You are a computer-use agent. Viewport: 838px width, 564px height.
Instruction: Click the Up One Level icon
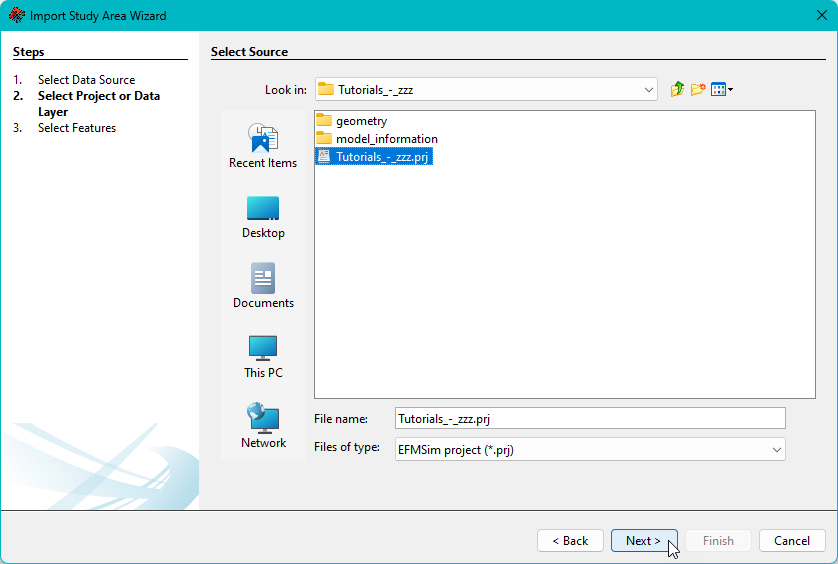pyautogui.click(x=677, y=90)
